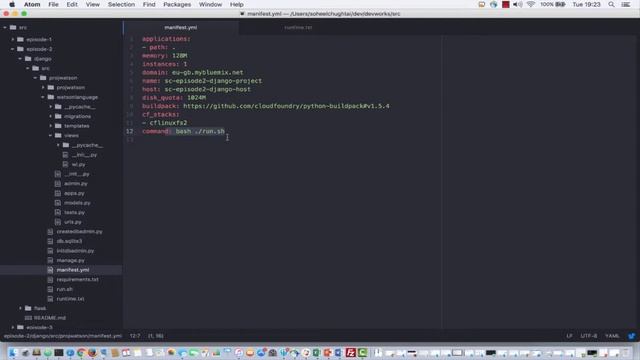The width and height of the screenshot is (640, 360).
Task: Click the clock showing Tue 19:23
Action: point(586,4)
